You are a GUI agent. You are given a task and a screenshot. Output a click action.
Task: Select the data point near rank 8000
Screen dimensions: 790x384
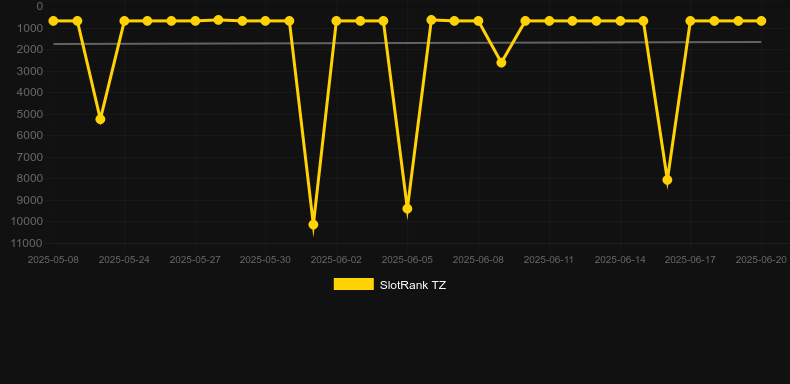[x=667, y=180]
